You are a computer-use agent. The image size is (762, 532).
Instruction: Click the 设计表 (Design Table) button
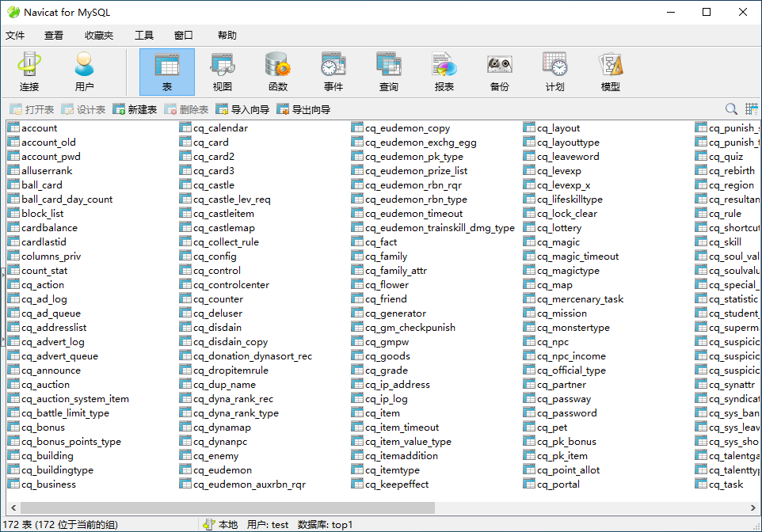[84, 109]
